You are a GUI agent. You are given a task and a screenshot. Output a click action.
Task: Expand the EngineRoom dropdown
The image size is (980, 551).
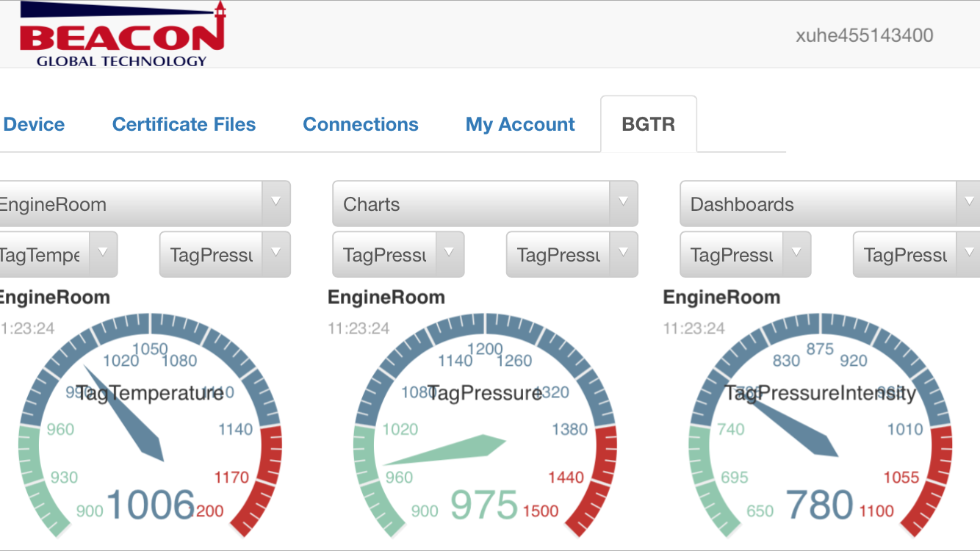click(x=132, y=204)
